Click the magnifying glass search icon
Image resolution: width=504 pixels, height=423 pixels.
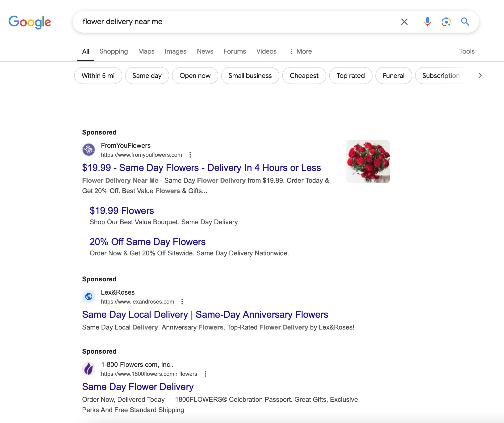coord(465,22)
